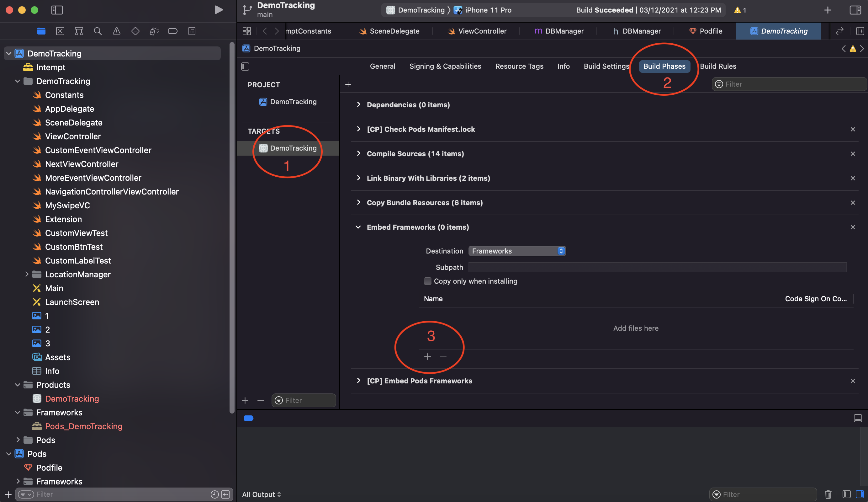Open the All Output dropdown

click(262, 494)
